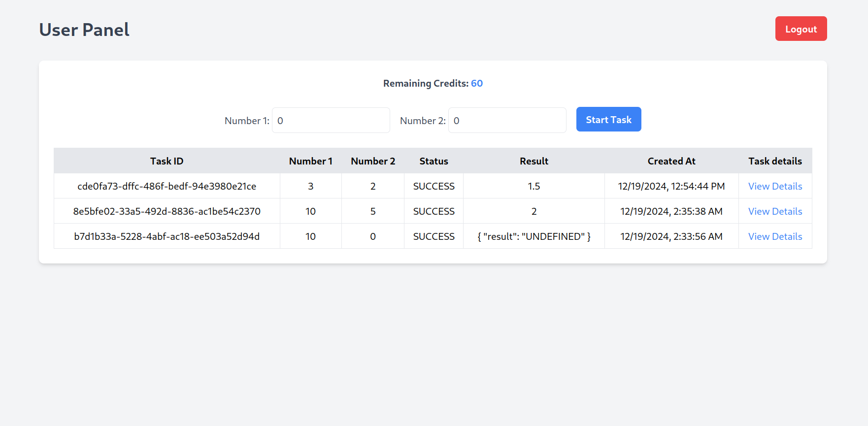
Task: Click the Task details column header
Action: coord(775,161)
